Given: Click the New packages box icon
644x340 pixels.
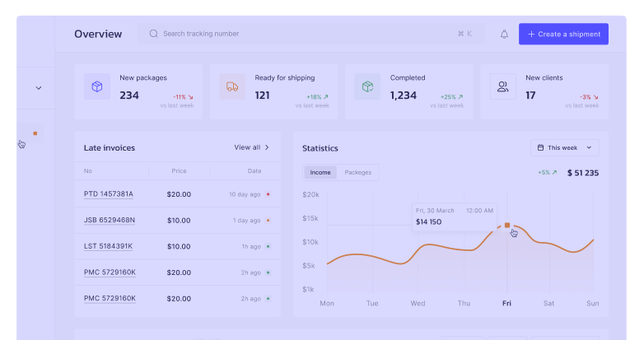Looking at the screenshot, I should (x=97, y=86).
